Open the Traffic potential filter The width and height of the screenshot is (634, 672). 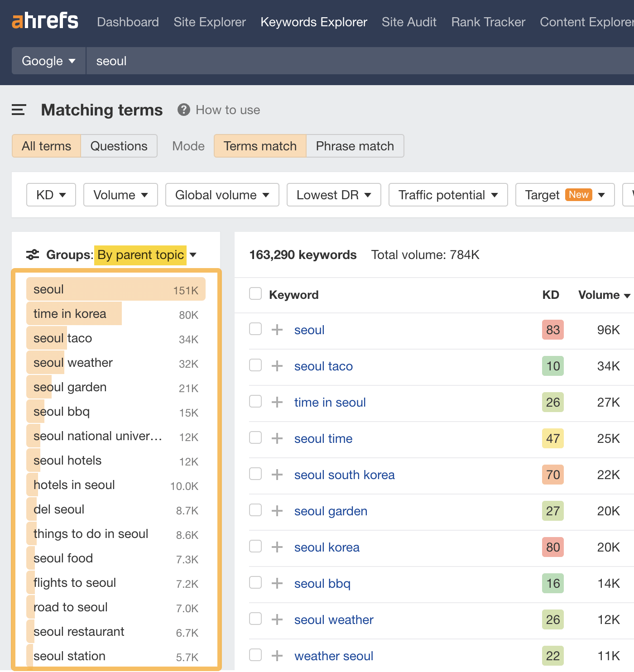(447, 195)
